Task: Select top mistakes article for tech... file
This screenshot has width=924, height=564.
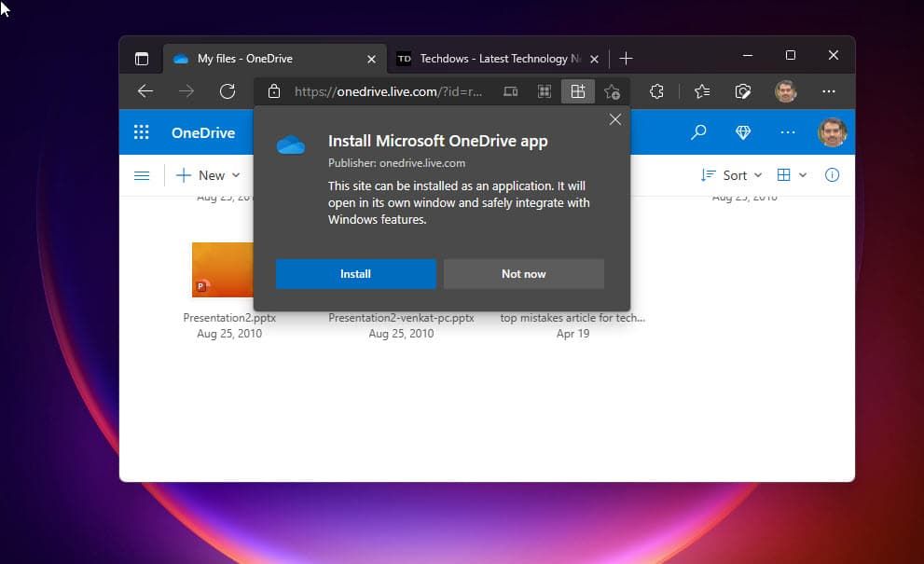Action: coord(572,318)
